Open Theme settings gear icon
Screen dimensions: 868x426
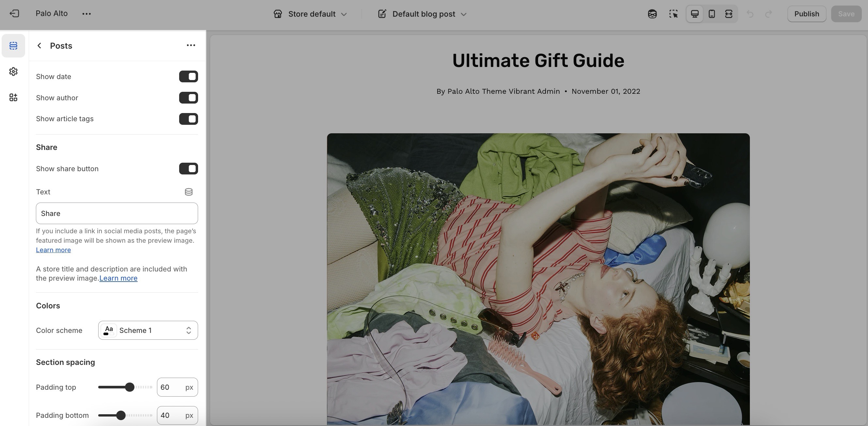[x=13, y=72]
